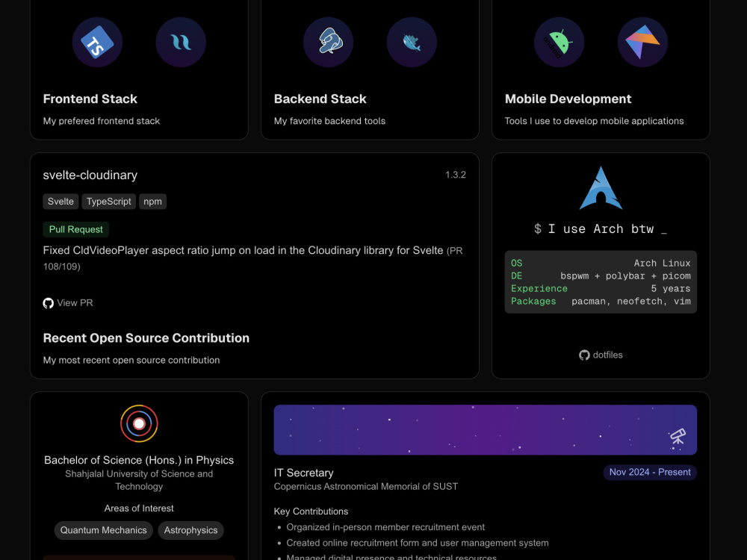Toggle the Svelte tag on svelte-cloudinary
This screenshot has width=747, height=560.
coord(61,201)
